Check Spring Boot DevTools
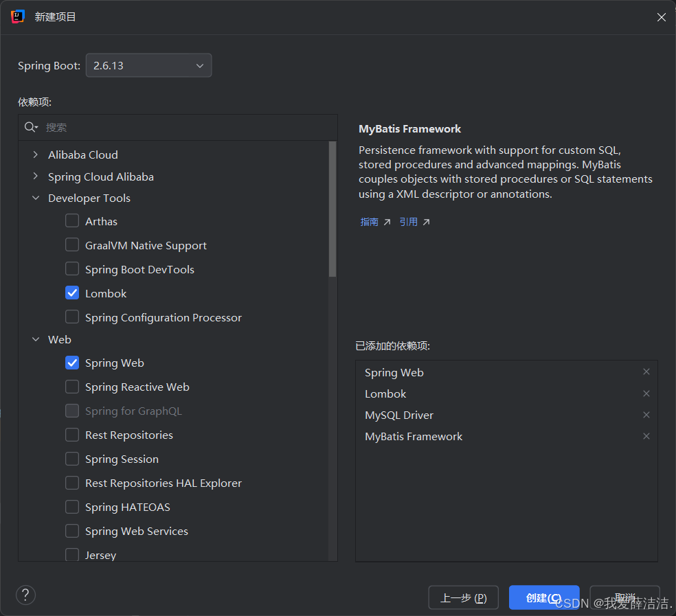Viewport: 676px width, 616px height. point(72,269)
